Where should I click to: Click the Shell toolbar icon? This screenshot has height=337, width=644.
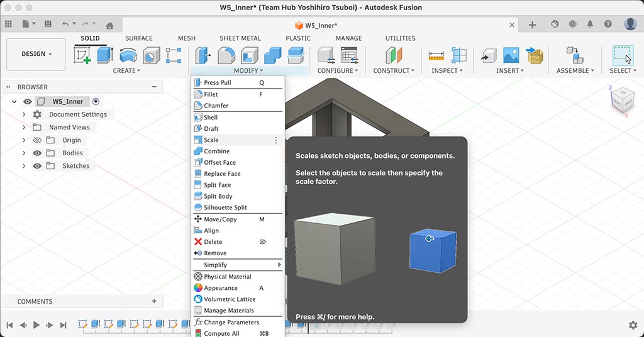click(249, 55)
